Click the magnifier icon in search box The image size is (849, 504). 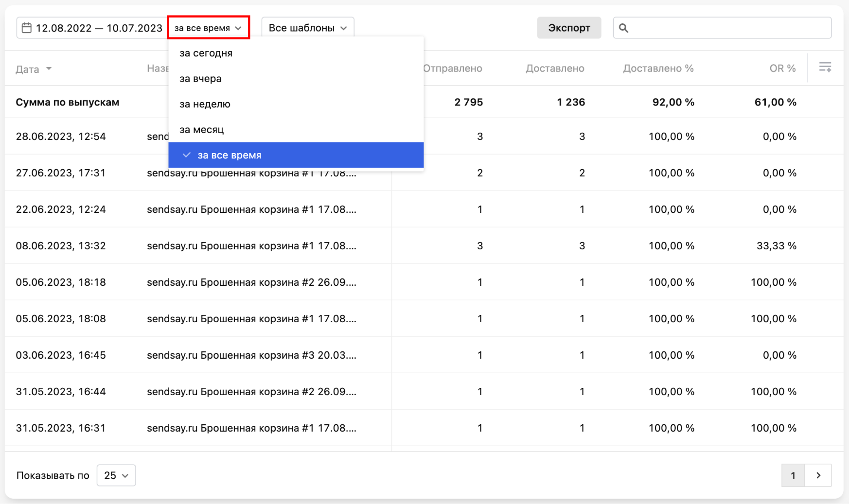click(x=623, y=28)
